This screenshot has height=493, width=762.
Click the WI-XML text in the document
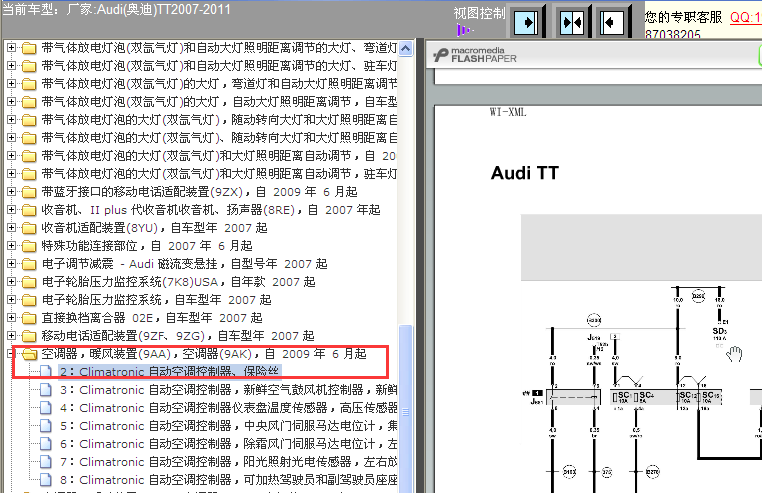point(508,112)
